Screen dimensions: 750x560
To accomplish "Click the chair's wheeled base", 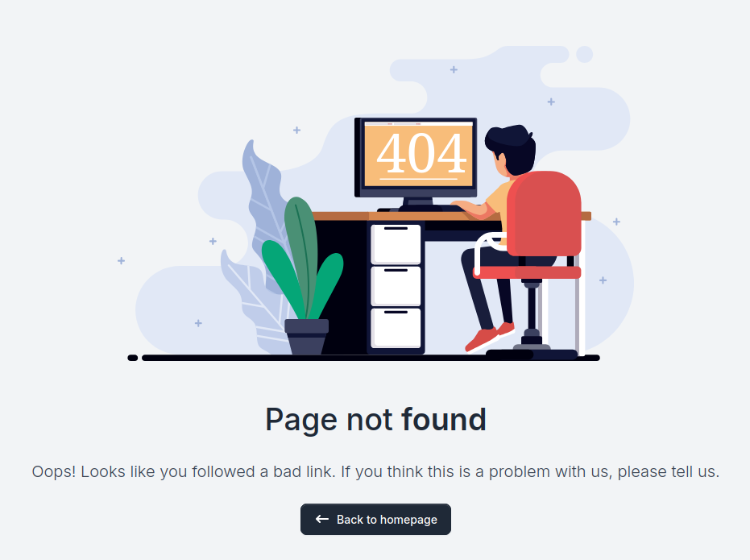I will coord(532,353).
